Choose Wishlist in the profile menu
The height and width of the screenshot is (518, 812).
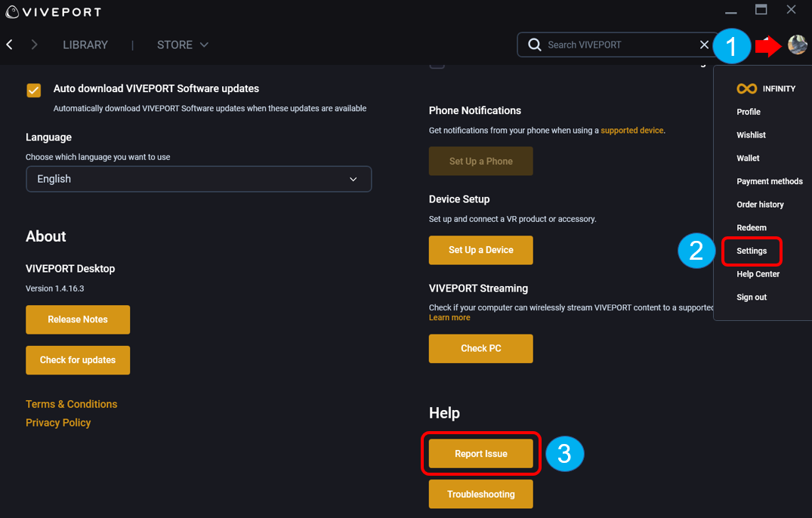[751, 135]
